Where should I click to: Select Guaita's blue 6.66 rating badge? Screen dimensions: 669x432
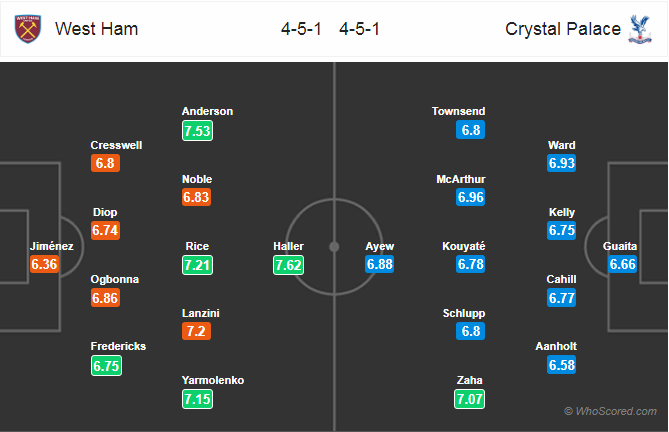(622, 264)
